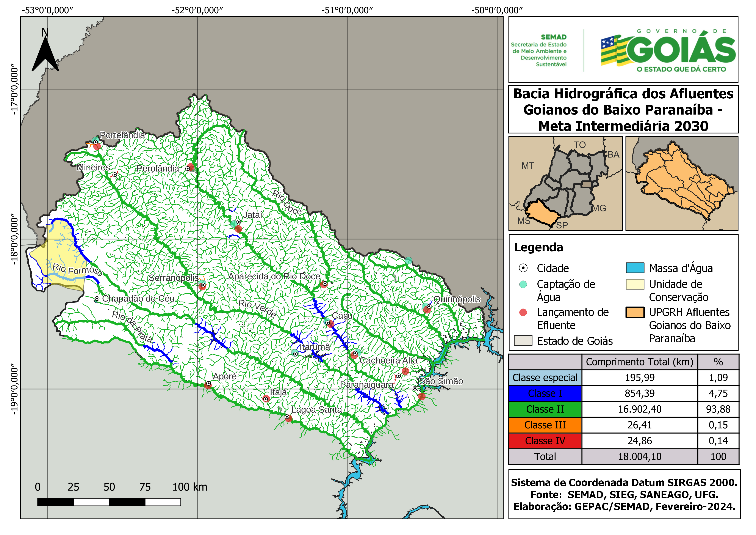Image resolution: width=756 pixels, height=535 pixels.
Task: Click the Rio da Prata river label
Action: click(x=132, y=326)
